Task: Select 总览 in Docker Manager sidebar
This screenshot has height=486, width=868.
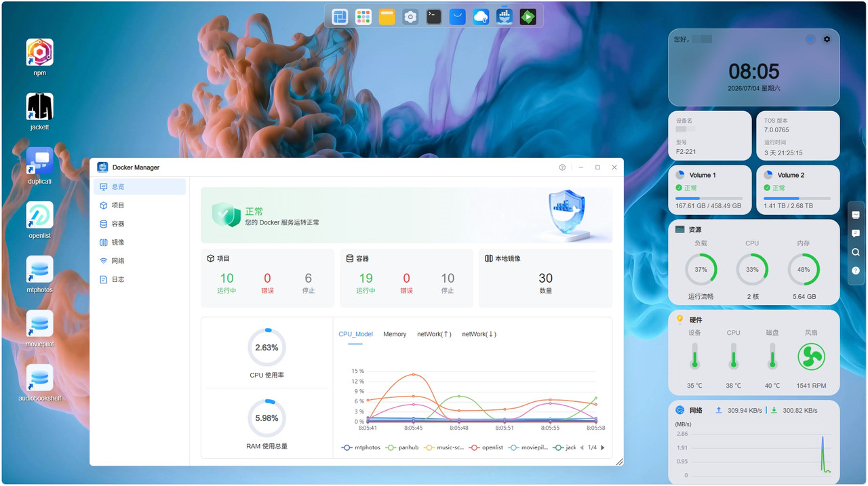Action: pos(140,186)
